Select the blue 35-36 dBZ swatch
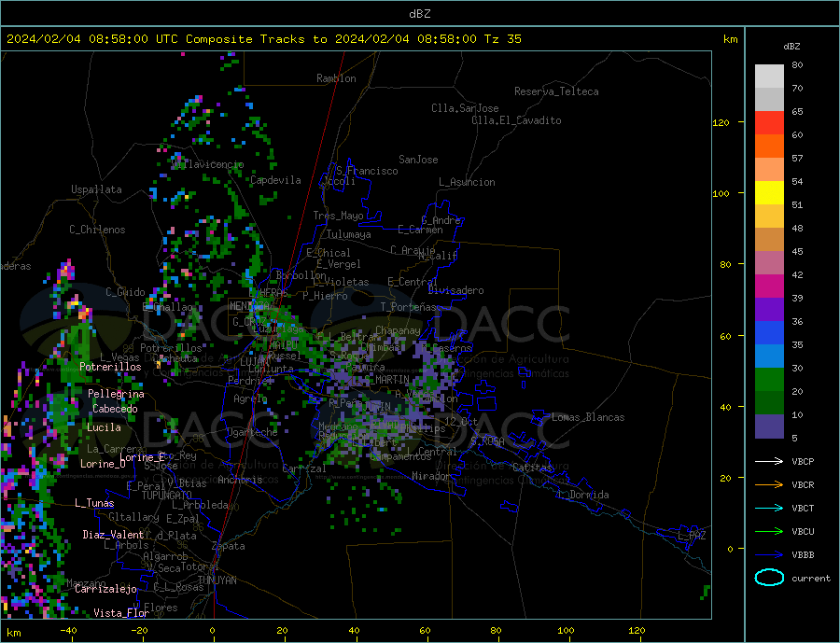Image resolution: width=840 pixels, height=643 pixels. click(769, 333)
